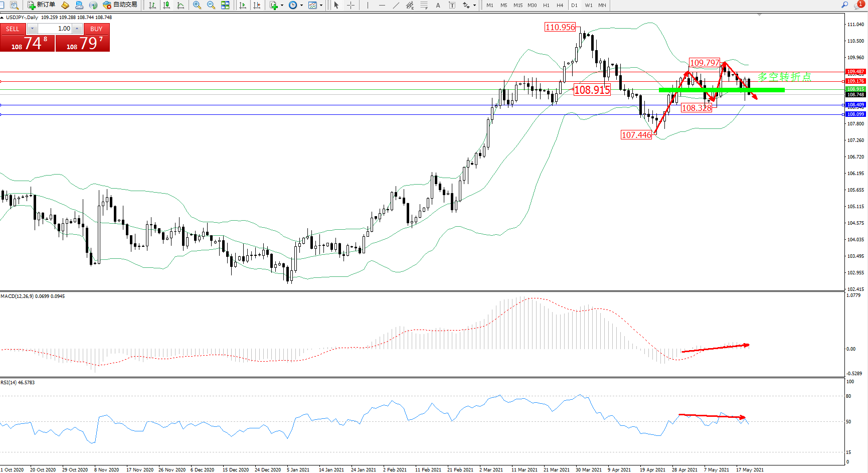
Task: Switch chart to candlestick display mode
Action: coord(166,5)
